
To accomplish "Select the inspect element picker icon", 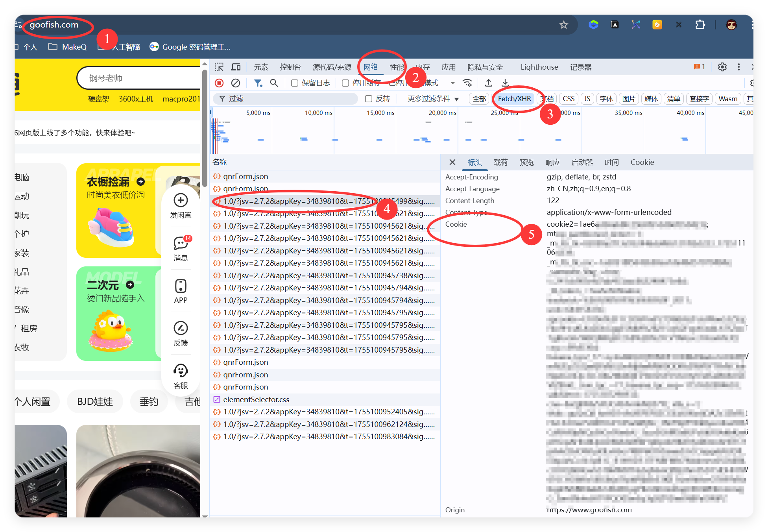I will 219,67.
